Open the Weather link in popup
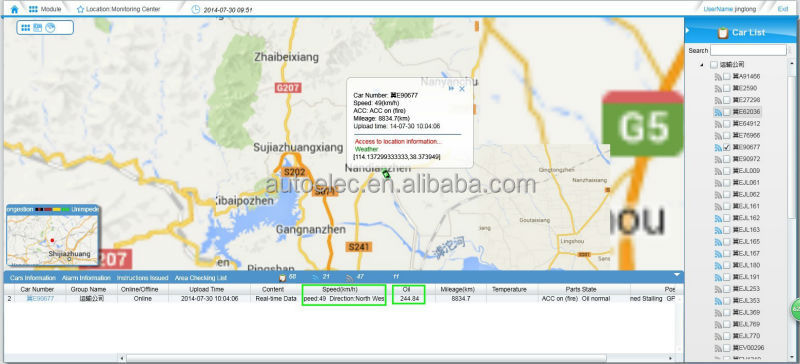The width and height of the screenshot is (800, 364). 366,149
